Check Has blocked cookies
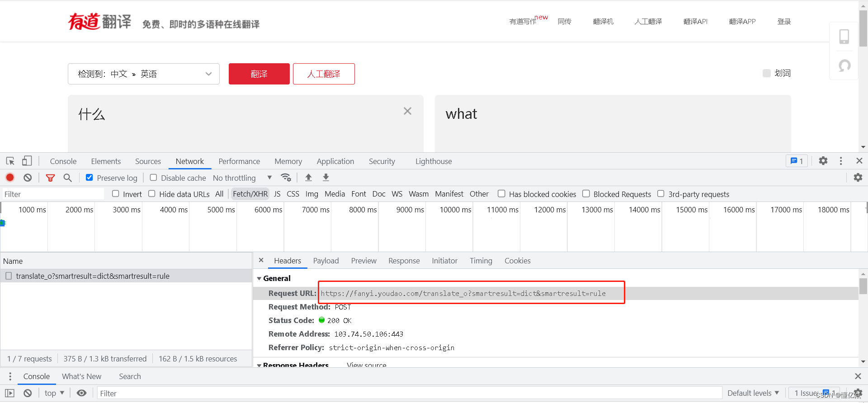 (501, 194)
